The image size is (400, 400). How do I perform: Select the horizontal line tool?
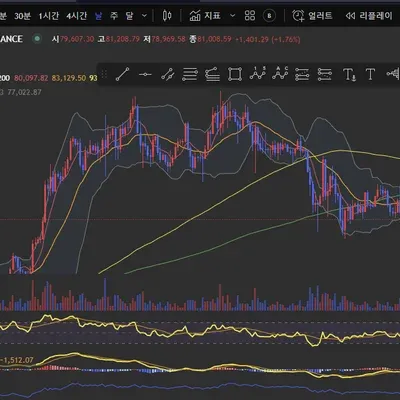(145, 74)
